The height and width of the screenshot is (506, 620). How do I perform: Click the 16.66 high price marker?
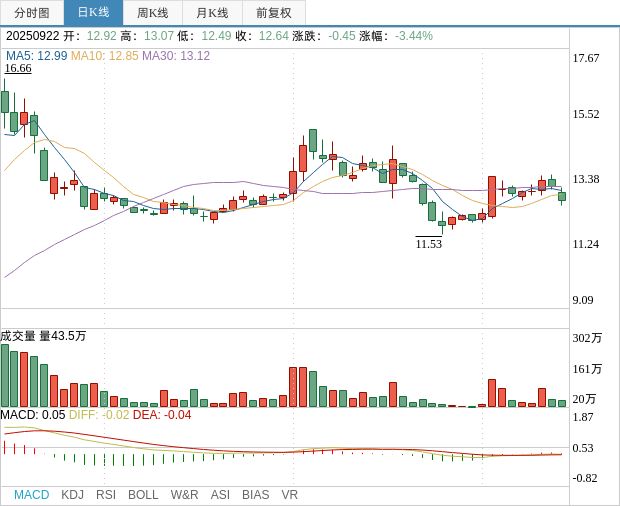(18, 68)
